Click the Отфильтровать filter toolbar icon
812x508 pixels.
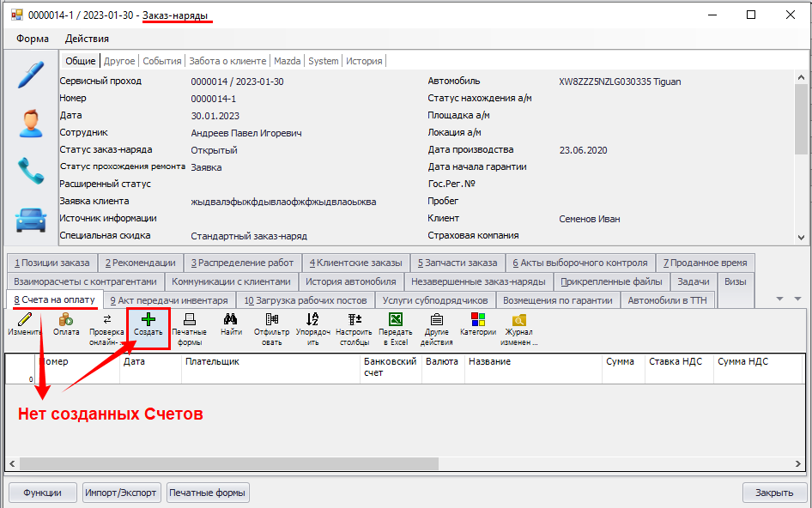(272, 320)
